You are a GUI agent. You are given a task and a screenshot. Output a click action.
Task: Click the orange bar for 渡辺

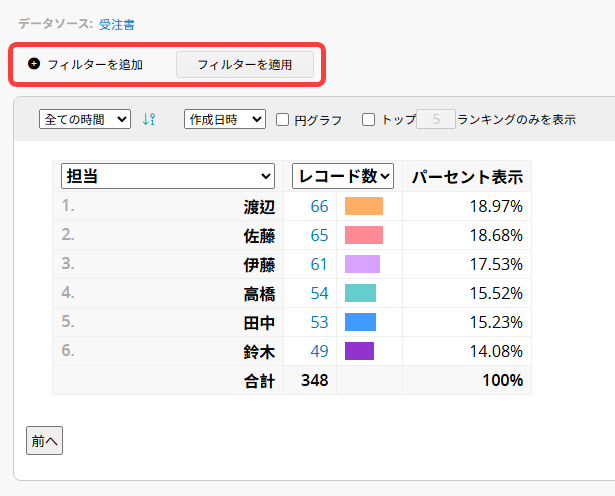pyautogui.click(x=364, y=207)
